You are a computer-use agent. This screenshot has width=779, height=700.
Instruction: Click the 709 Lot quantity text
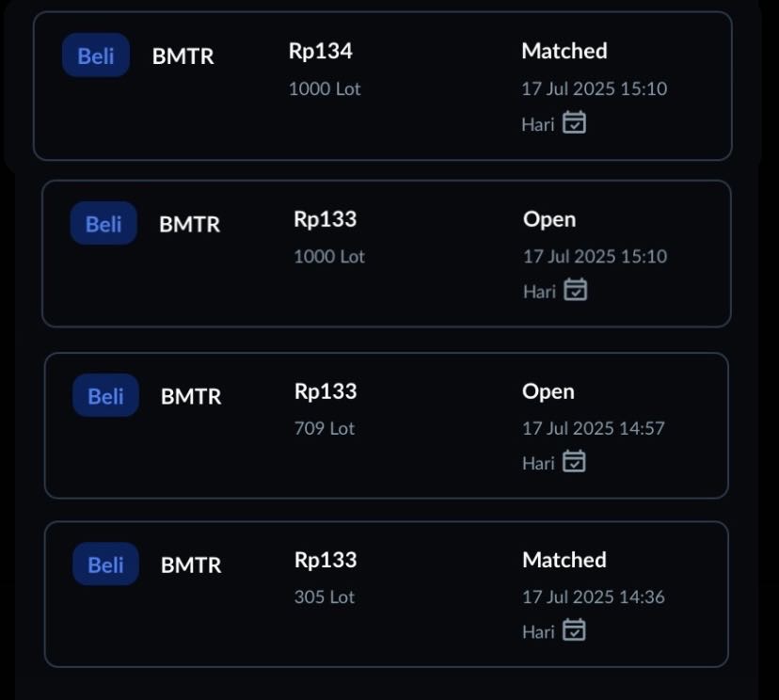click(x=325, y=428)
